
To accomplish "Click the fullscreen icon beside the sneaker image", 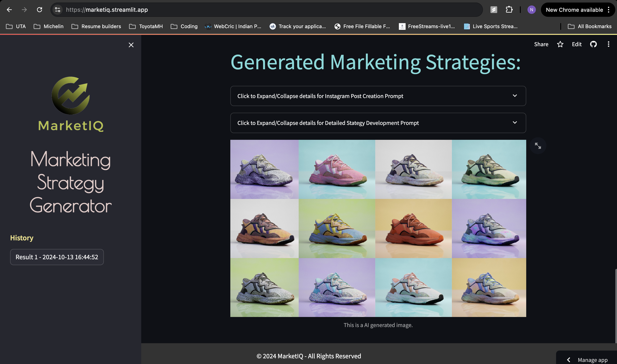I will 538,146.
